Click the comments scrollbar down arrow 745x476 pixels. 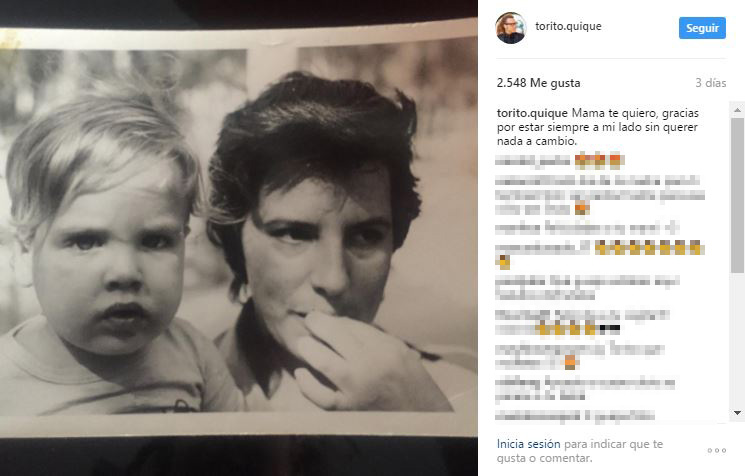pos(737,413)
